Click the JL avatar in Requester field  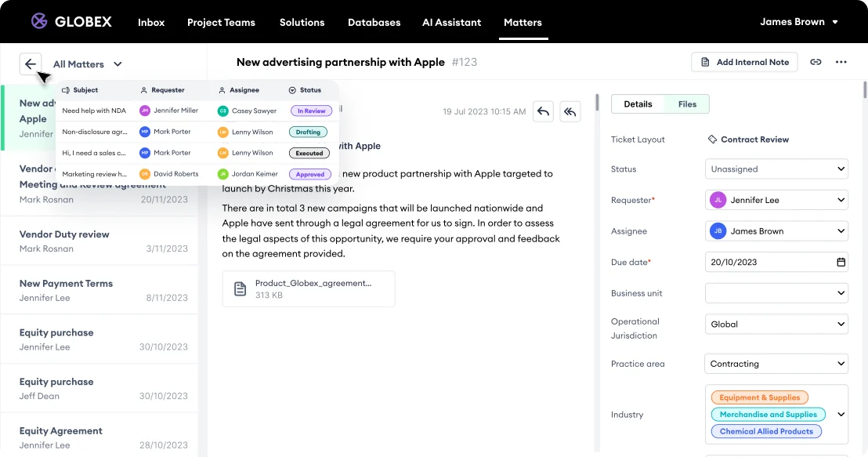click(718, 200)
